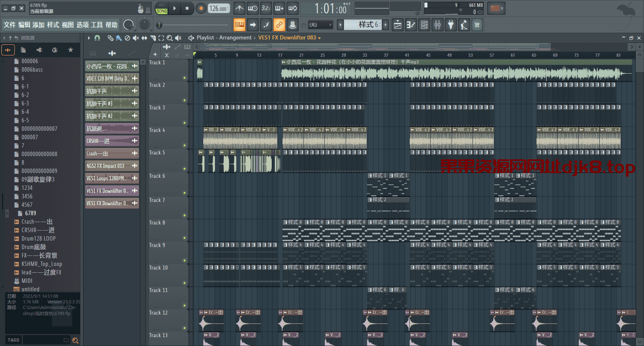This screenshot has width=644, height=346.
Task: Open the Drum128 LOOP browser item
Action: pyautogui.click(x=38, y=239)
